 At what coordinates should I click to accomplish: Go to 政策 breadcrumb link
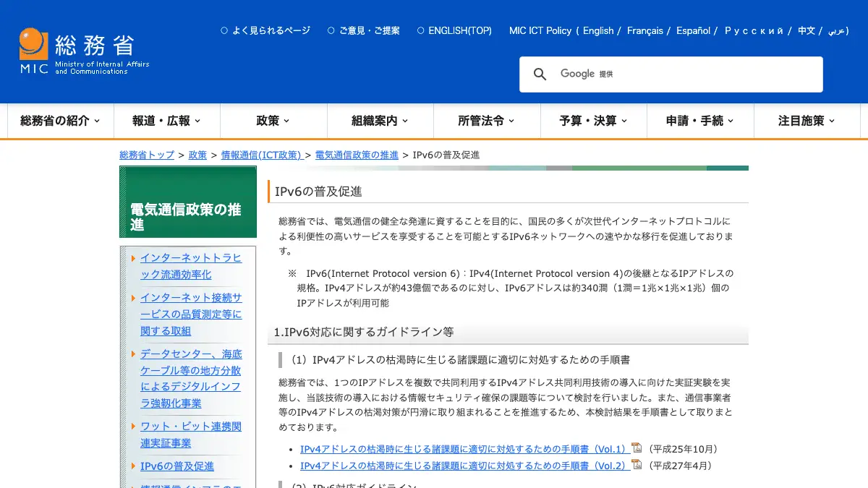(197, 155)
